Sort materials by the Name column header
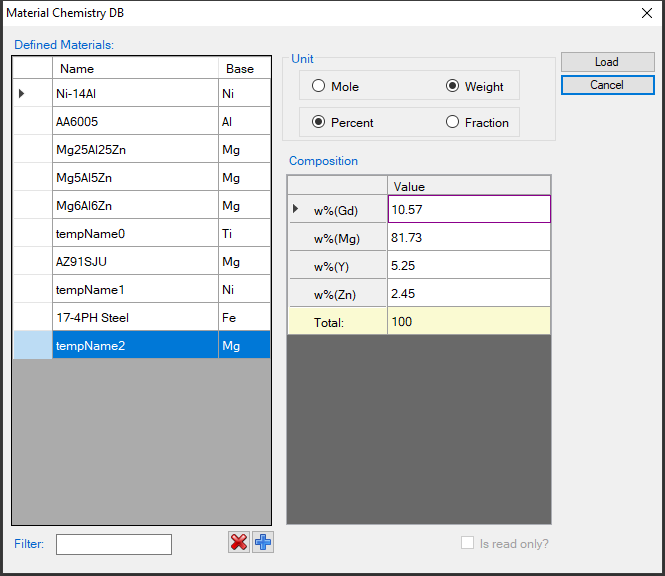The width and height of the screenshot is (665, 576). pyautogui.click(x=134, y=69)
